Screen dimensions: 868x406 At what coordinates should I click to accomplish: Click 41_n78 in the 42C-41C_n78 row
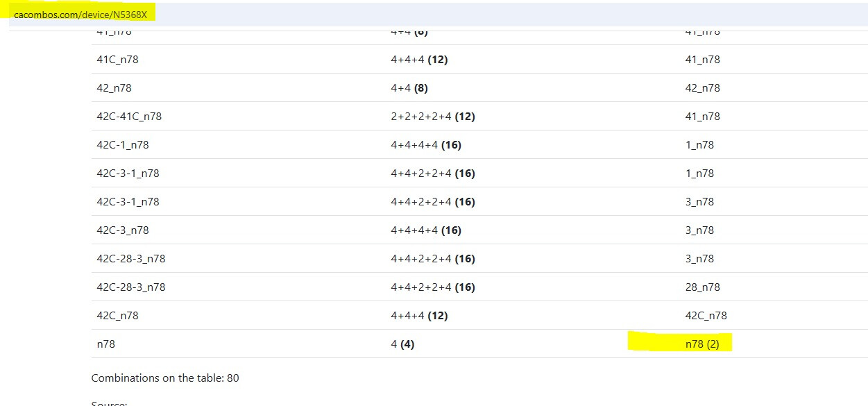point(702,117)
